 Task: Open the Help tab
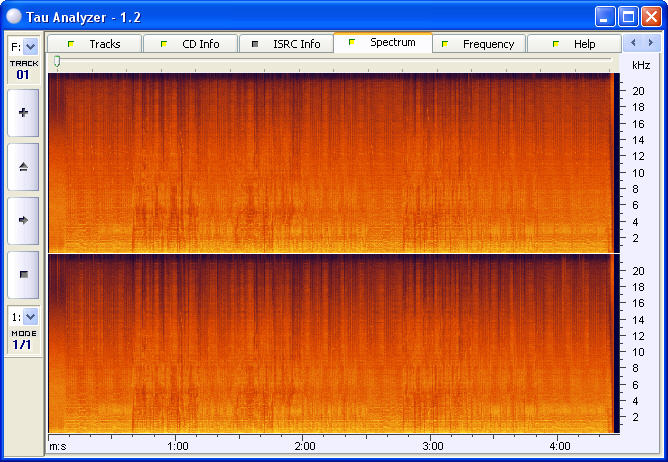point(574,44)
